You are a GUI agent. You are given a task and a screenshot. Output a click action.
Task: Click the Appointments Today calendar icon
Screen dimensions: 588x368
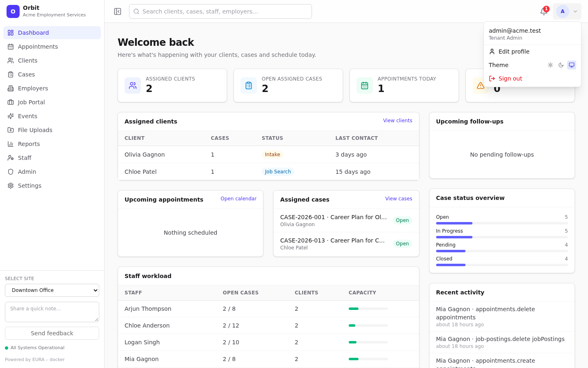365,85
